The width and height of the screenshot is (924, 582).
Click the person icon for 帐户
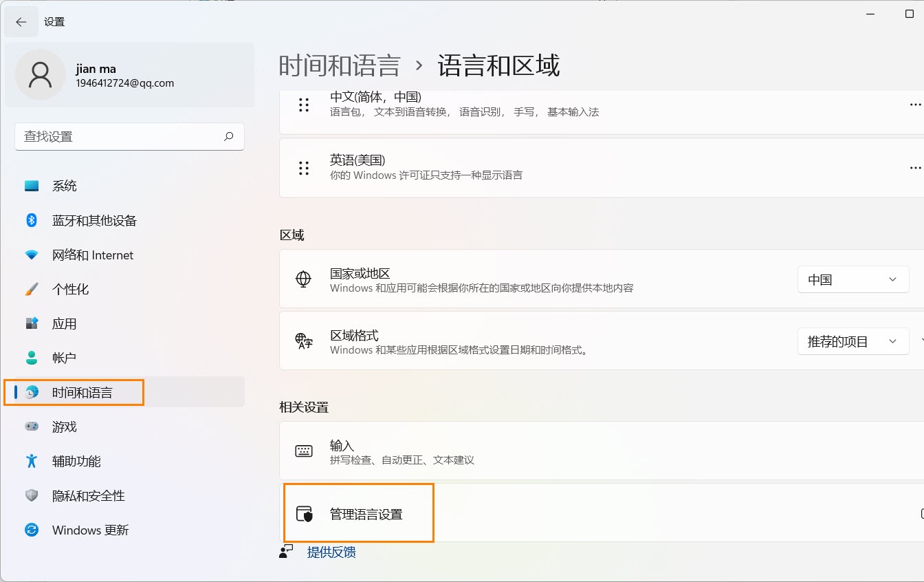[32, 358]
